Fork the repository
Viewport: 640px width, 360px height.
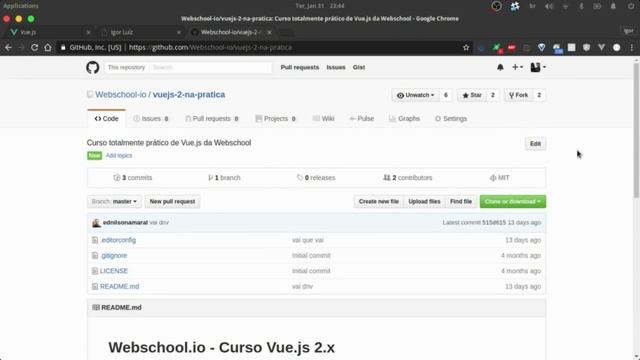518,95
